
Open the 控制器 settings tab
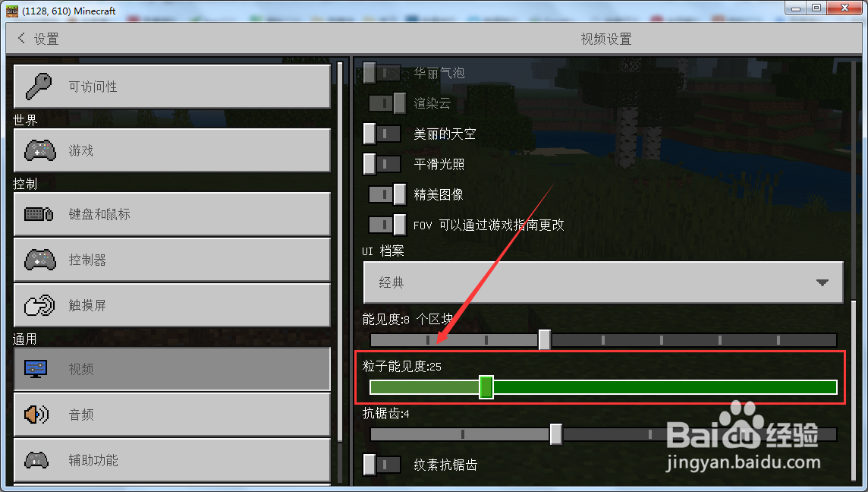171,260
